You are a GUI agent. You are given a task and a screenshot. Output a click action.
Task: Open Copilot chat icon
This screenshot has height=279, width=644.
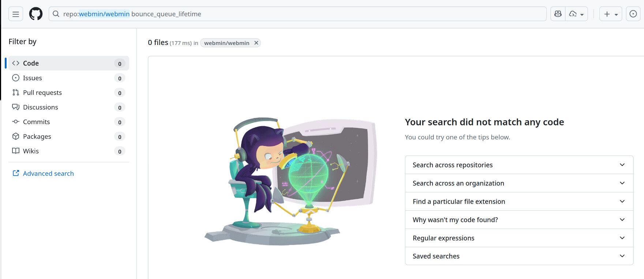(x=558, y=14)
